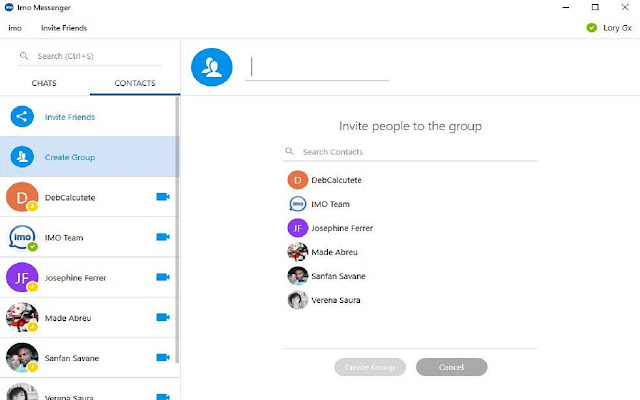Image resolution: width=640 pixels, height=400 pixels.
Task: Open DebCalcutete name in sidebar contacts
Action: click(70, 197)
